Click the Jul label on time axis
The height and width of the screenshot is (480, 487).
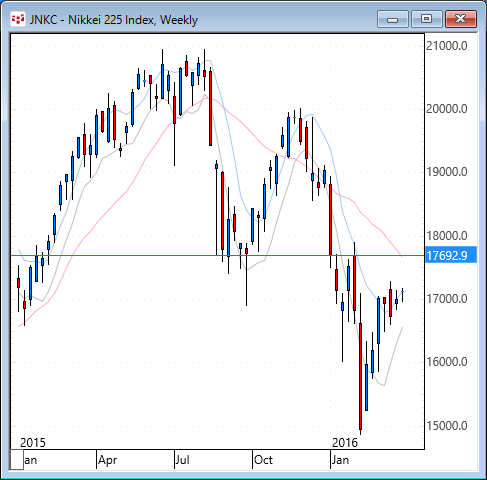pos(183,460)
